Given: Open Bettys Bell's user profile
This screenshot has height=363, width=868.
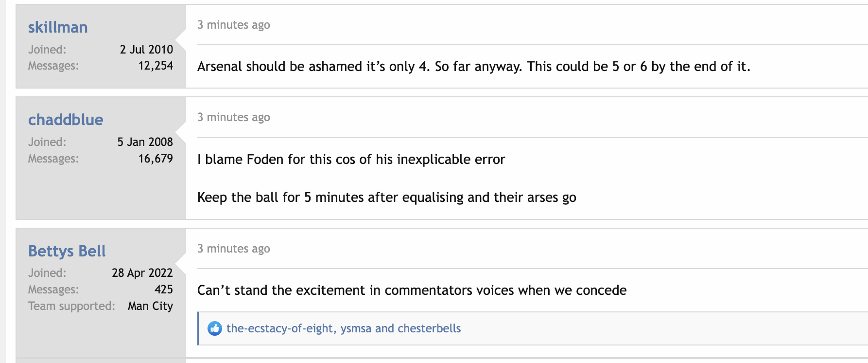Looking at the screenshot, I should coord(67,251).
